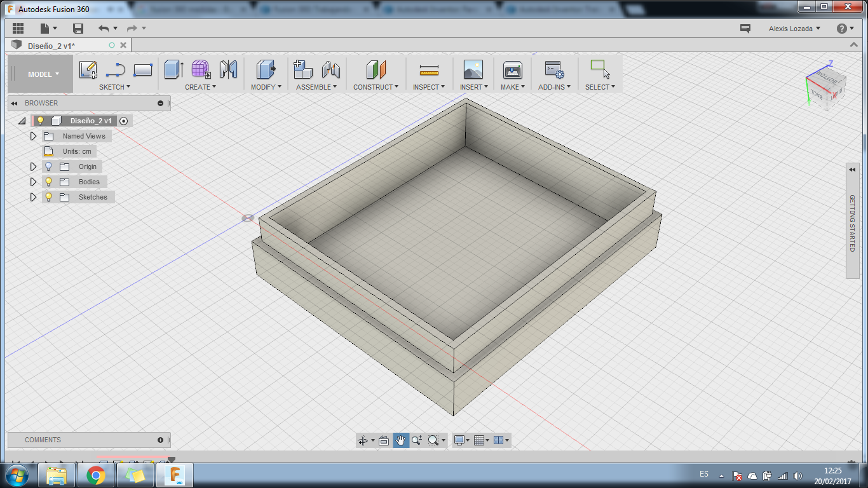Open the ADD-INS menu
Screen dimensions: 868x488
coord(555,87)
